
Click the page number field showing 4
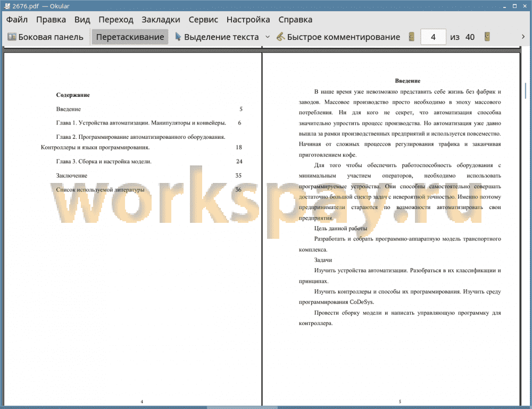tap(433, 37)
